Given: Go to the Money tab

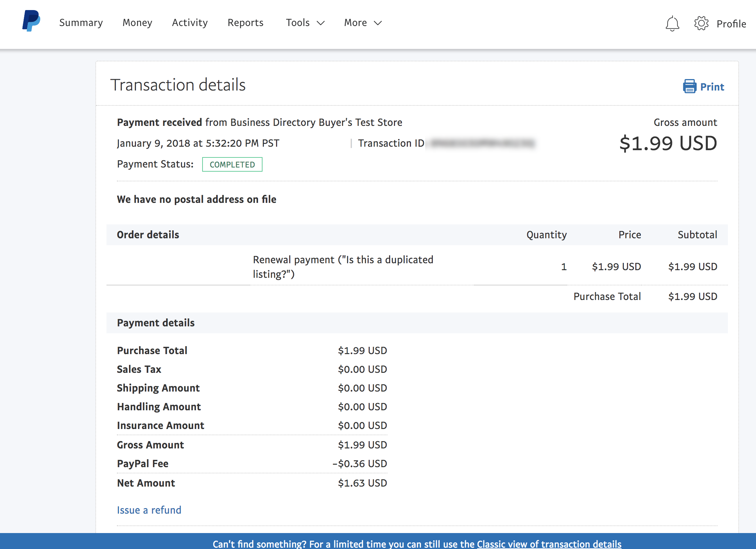Looking at the screenshot, I should [137, 23].
